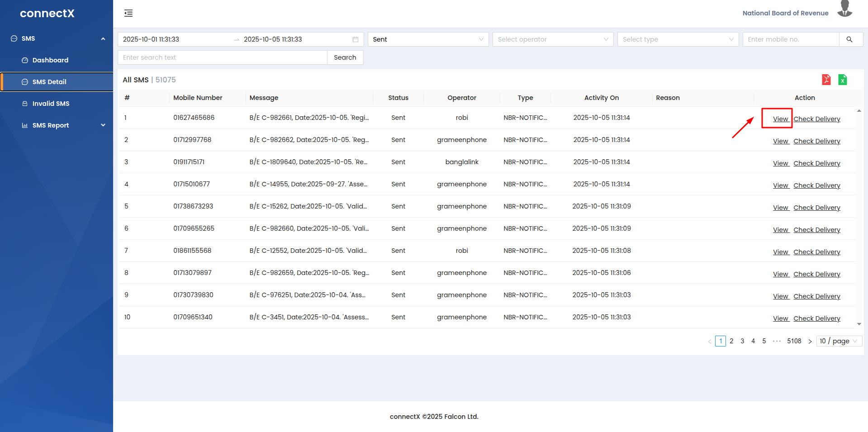Check Delivery for mobile number 01911715171
The height and width of the screenshot is (432, 868).
click(x=816, y=163)
